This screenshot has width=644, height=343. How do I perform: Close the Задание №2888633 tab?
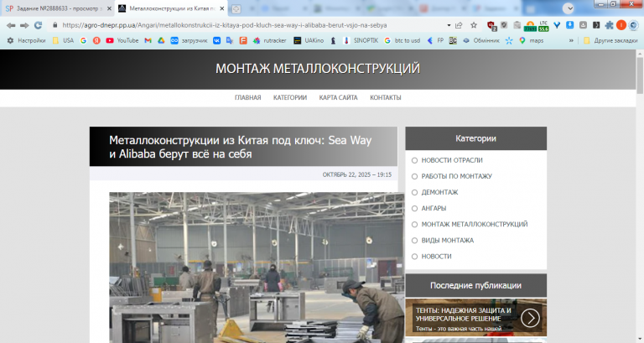(x=109, y=8)
